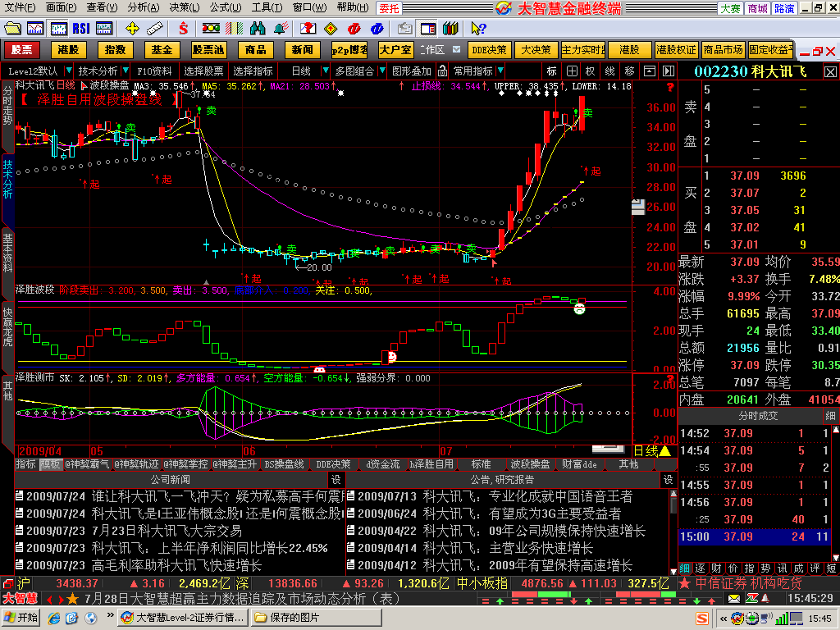The height and width of the screenshot is (630, 840).
Task: Click the books library toolbar icon
Action: click(x=451, y=29)
